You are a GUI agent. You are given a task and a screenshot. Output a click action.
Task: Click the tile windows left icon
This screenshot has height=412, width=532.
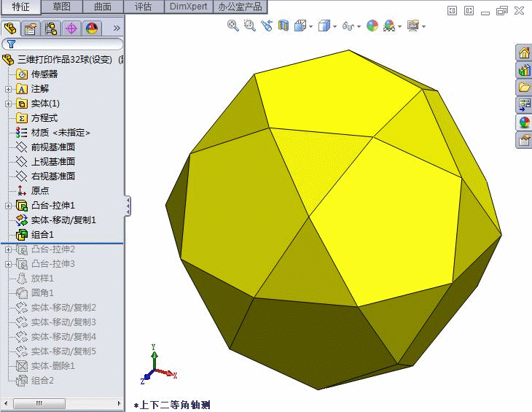[x=453, y=11]
